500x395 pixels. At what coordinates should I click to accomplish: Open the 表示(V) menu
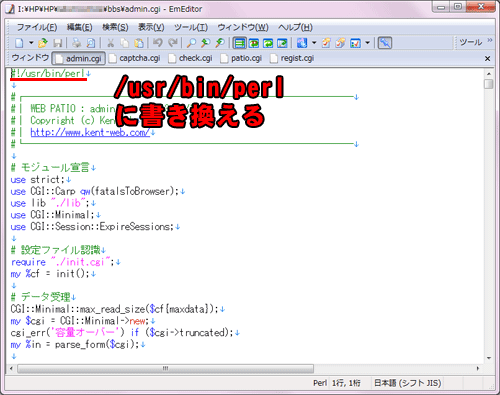[151, 27]
